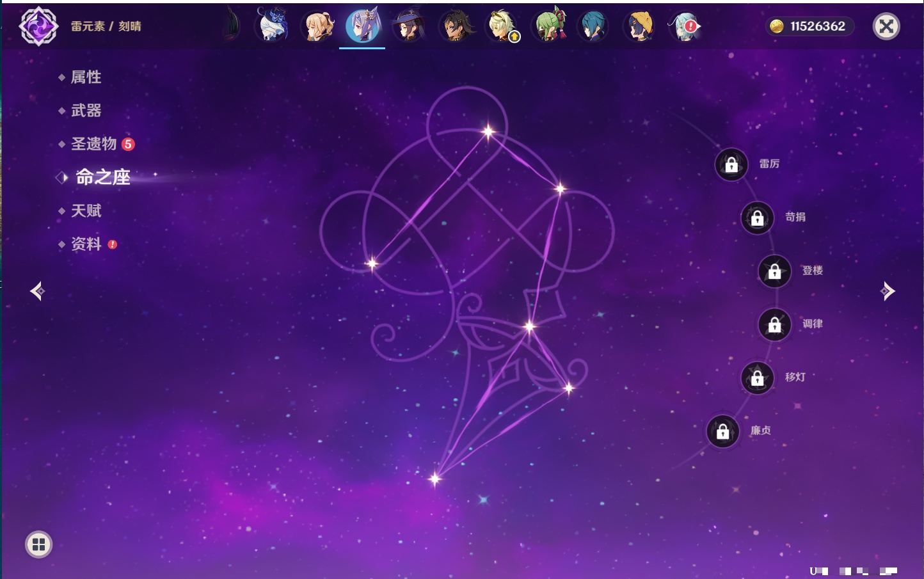Open the locked 登楼 constellation node
924x579 pixels.
click(x=775, y=271)
